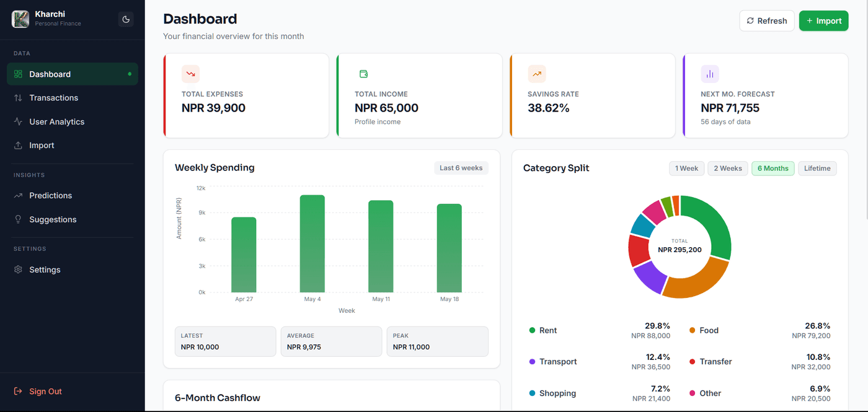Viewport: 868px width, 412px height.
Task: Click the 6-Month Cashflow heading
Action: point(218,398)
